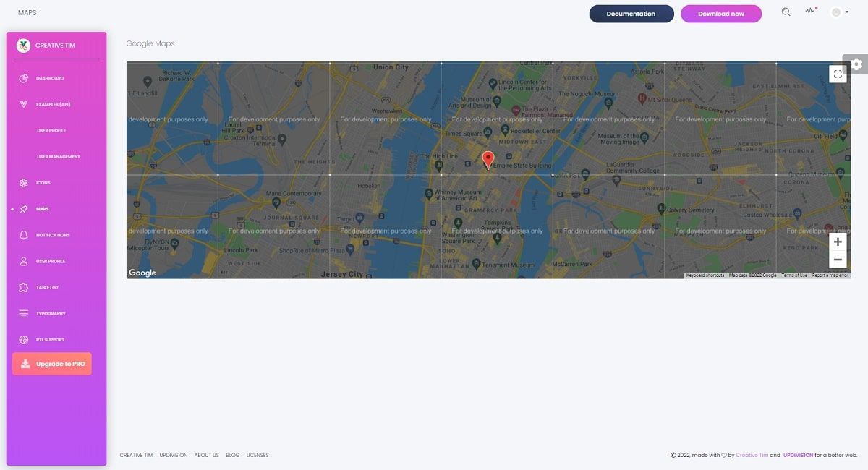
Task: Zoom out on the map
Action: click(x=838, y=260)
